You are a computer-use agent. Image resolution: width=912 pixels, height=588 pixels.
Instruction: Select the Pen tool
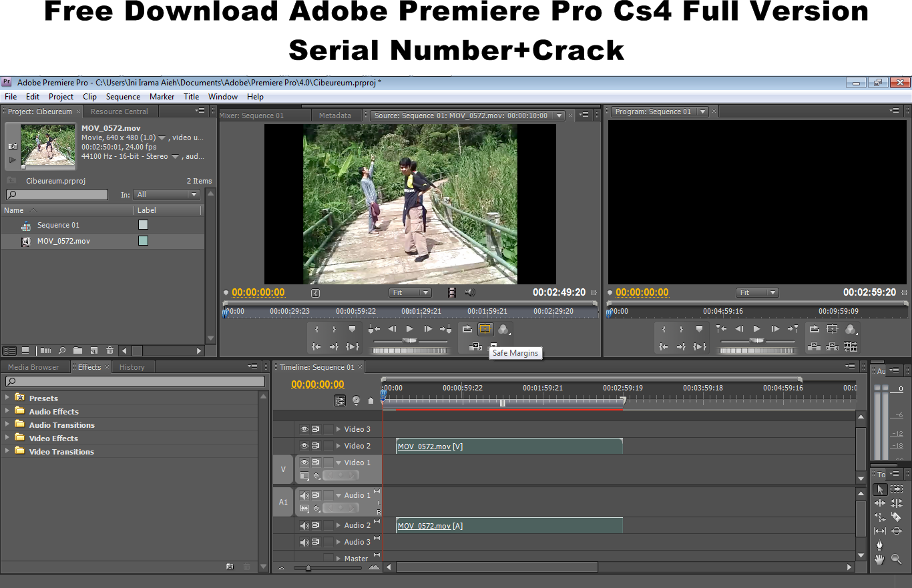[x=880, y=545]
